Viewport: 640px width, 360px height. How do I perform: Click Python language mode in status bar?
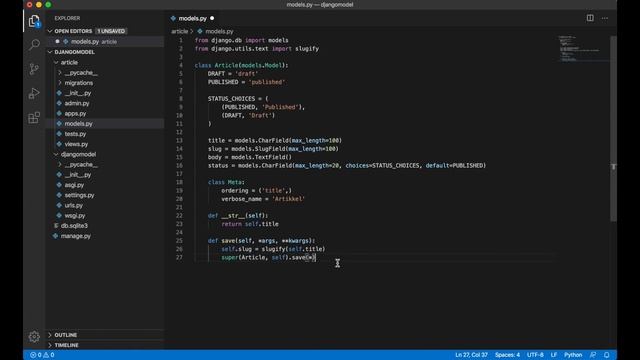tap(573, 355)
